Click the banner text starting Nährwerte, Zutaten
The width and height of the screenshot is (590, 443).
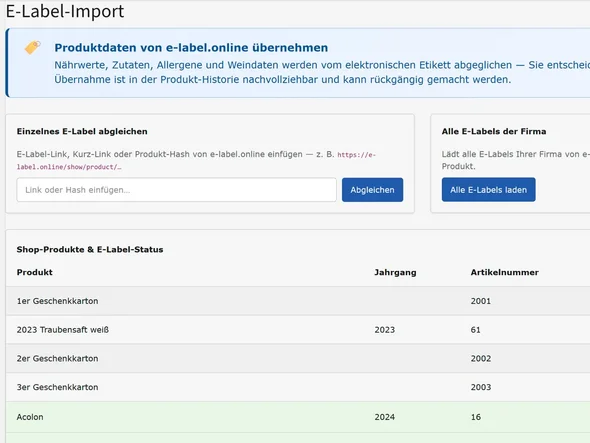pos(322,72)
